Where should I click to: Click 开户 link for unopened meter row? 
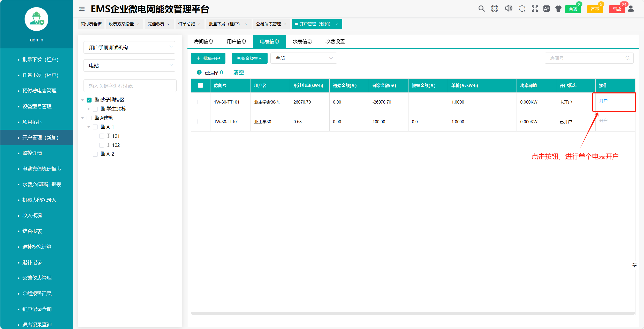pyautogui.click(x=603, y=101)
